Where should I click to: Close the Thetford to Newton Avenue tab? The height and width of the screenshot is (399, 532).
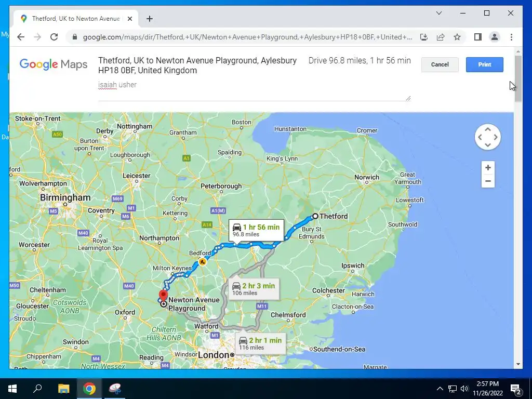[x=129, y=19]
